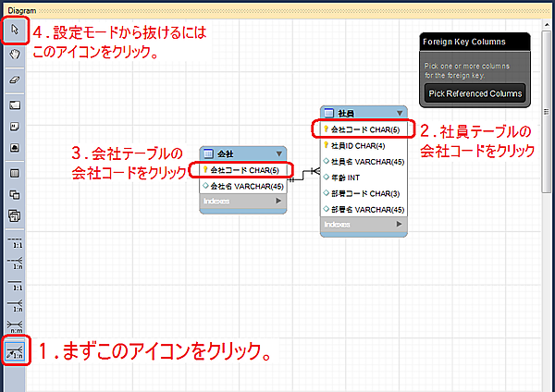The width and height of the screenshot is (555, 392).
Task: Collapse the 社員 table with its header arrow
Action: (400, 113)
